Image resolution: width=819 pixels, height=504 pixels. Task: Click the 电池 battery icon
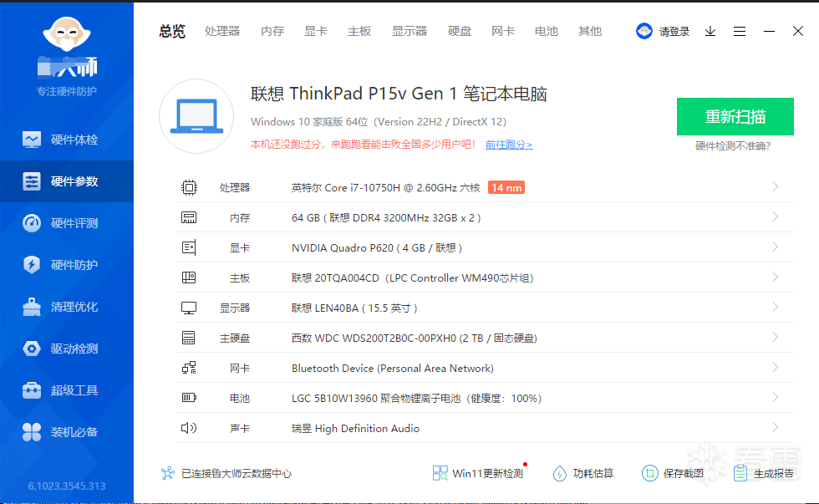tap(189, 398)
